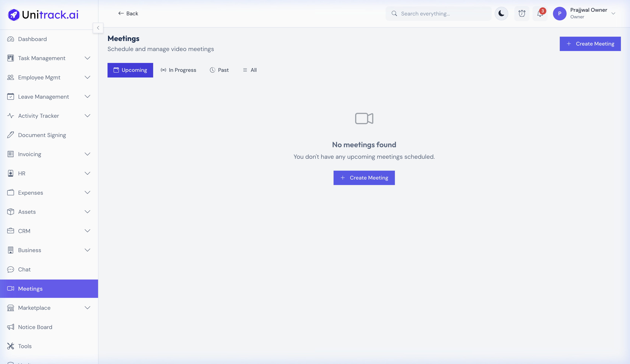
Task: Open Document Signing pen icon item
Action: (42, 135)
